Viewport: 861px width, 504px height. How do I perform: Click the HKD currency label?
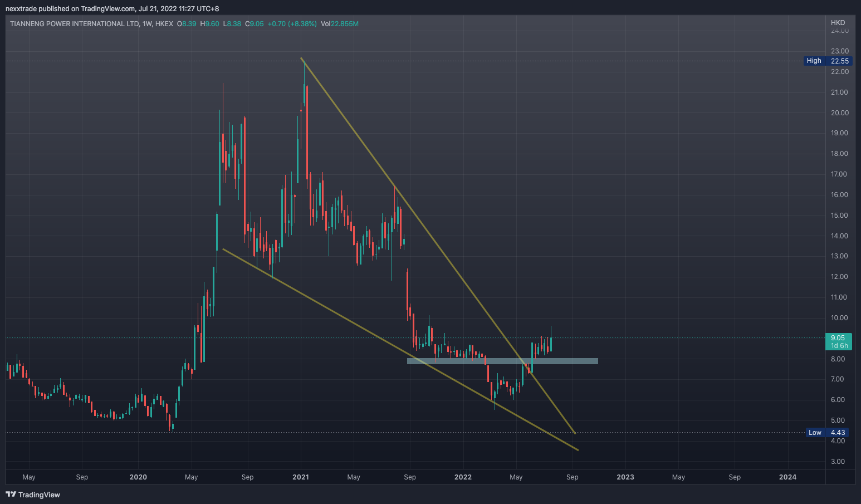(x=838, y=23)
